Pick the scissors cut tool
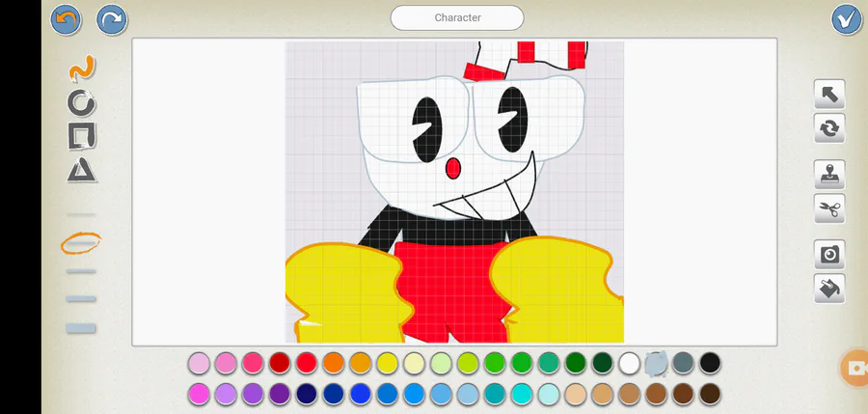The image size is (868, 414). pos(829,209)
